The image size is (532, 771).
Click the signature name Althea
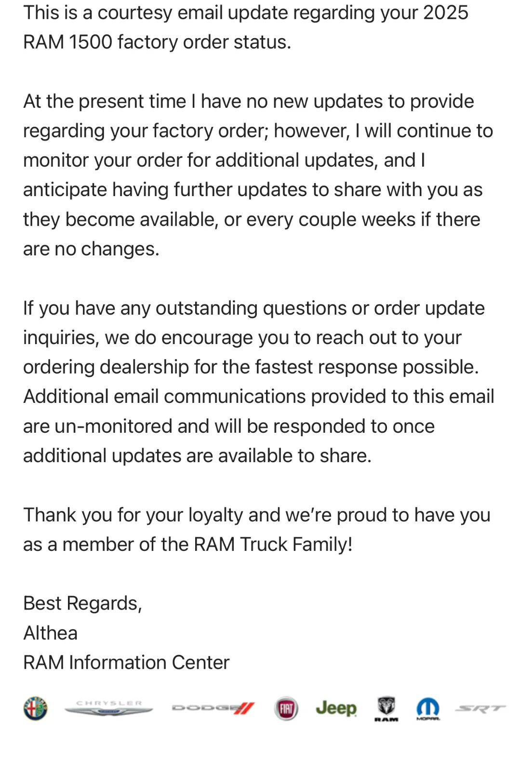50,633
